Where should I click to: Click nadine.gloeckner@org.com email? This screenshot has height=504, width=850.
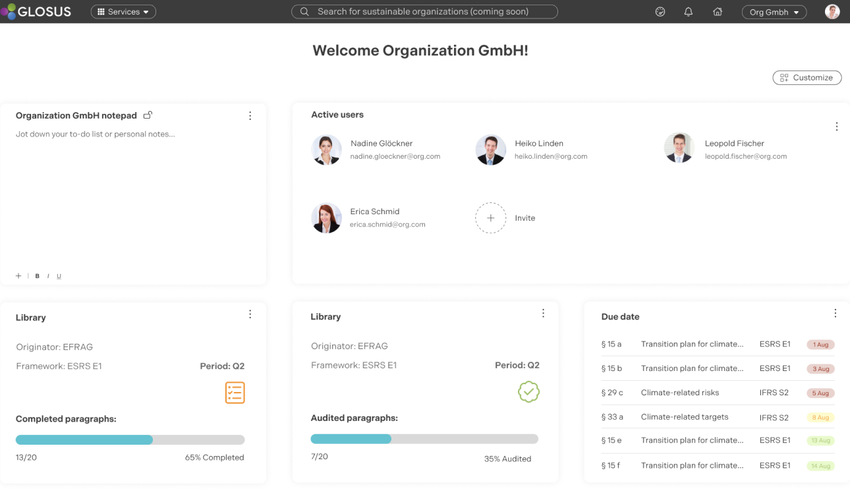coord(395,157)
